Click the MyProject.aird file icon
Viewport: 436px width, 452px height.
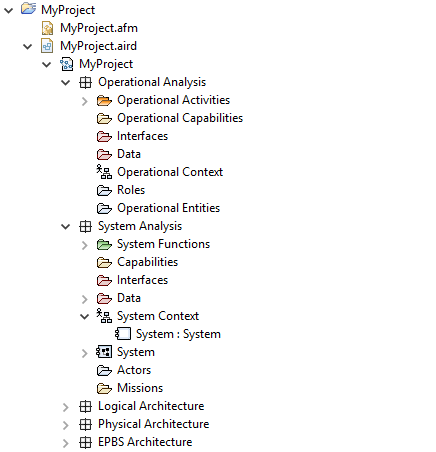(x=47, y=46)
